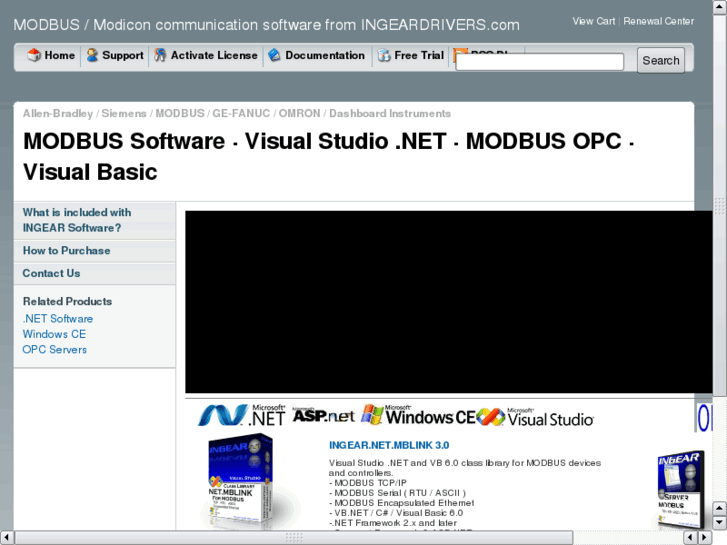Follow the GE-FANUC breadcrumb link
The width and height of the screenshot is (727, 545).
tap(241, 113)
